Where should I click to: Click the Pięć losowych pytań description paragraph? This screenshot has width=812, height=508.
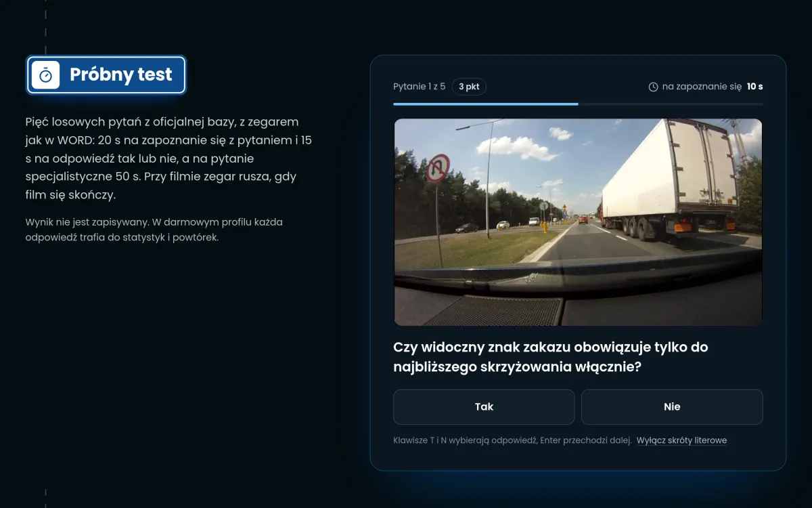(169, 158)
